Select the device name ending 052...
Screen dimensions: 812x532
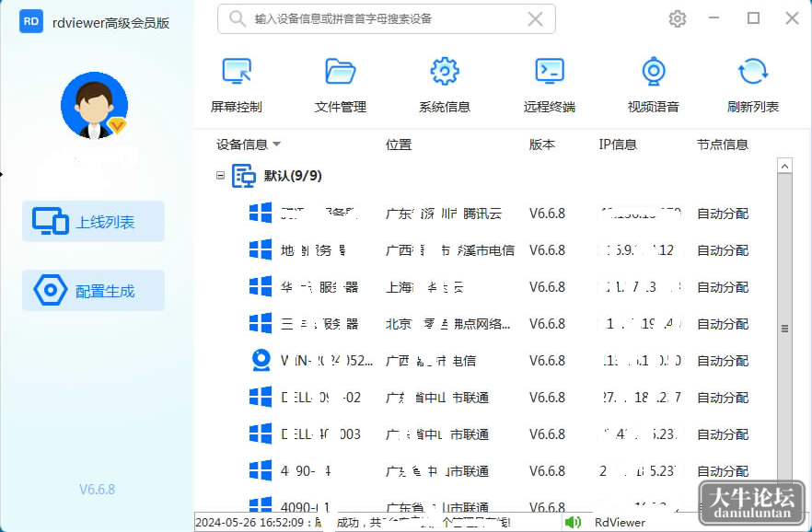point(326,361)
